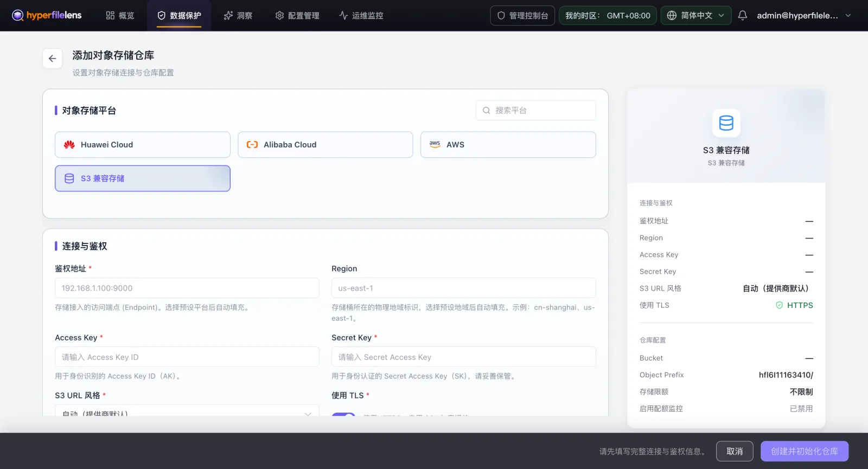Click the summary panel storage icon
The image size is (868, 469).
click(726, 123)
